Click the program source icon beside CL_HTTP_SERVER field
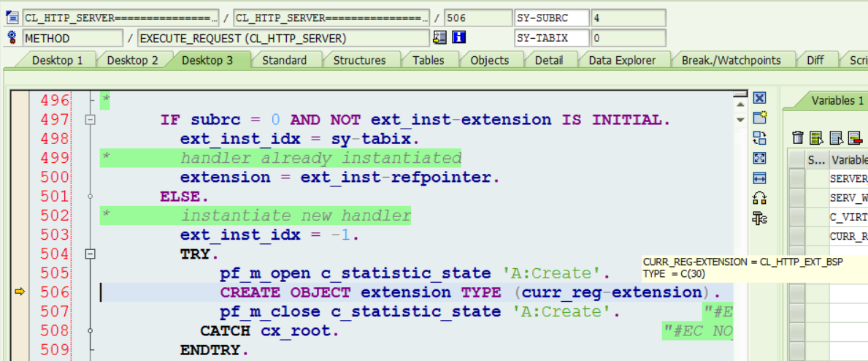The height and width of the screenshot is (361, 868). 12,18
